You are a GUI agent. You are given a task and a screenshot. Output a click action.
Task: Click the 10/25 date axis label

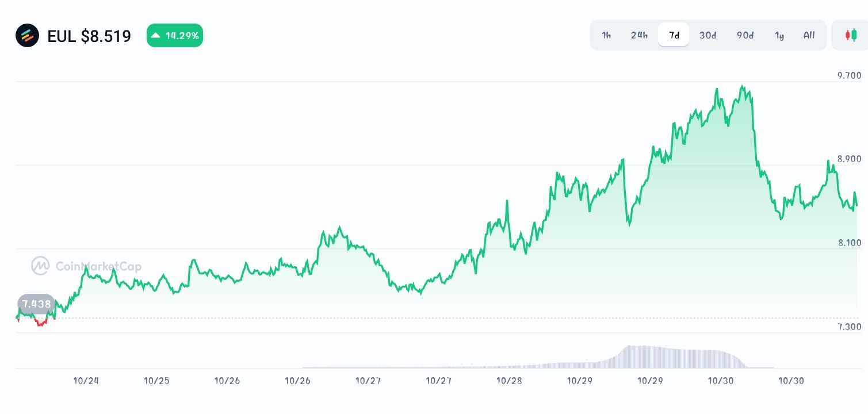pyautogui.click(x=156, y=381)
